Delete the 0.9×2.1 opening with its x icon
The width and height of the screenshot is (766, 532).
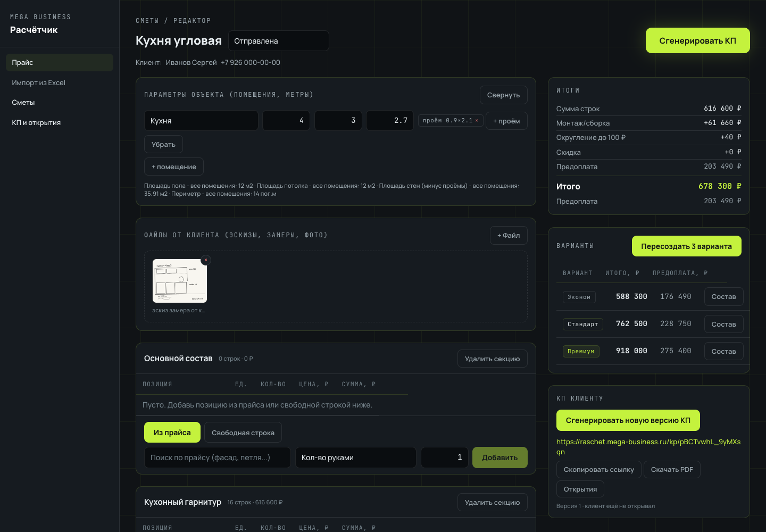(477, 121)
